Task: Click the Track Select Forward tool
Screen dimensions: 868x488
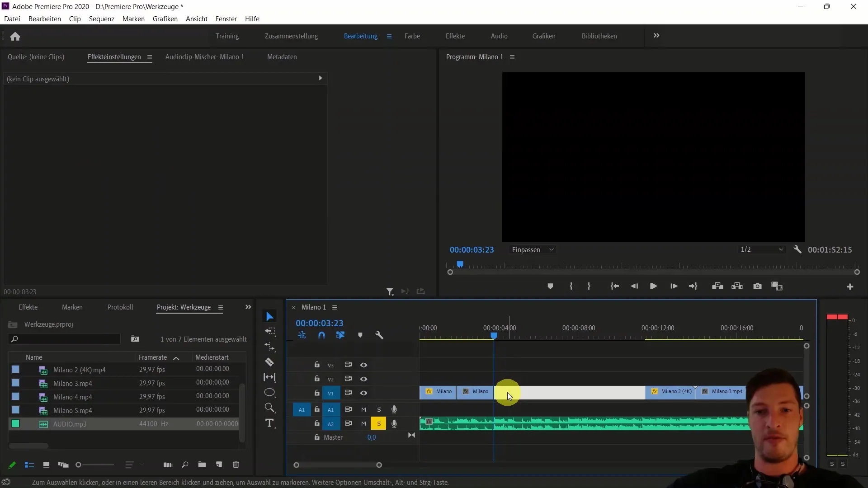Action: pyautogui.click(x=270, y=331)
